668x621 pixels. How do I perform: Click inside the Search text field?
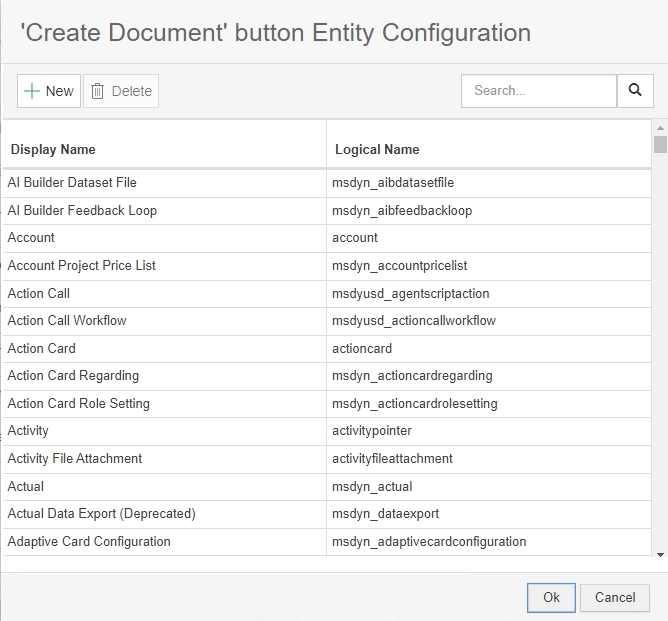pos(538,90)
